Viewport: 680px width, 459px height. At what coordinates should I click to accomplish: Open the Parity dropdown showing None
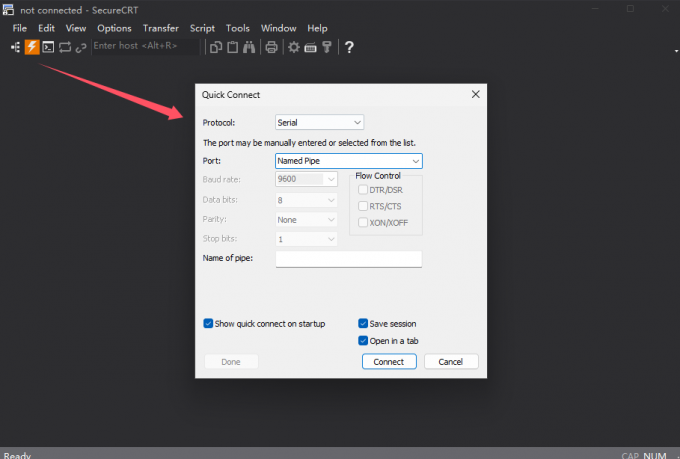coord(306,220)
